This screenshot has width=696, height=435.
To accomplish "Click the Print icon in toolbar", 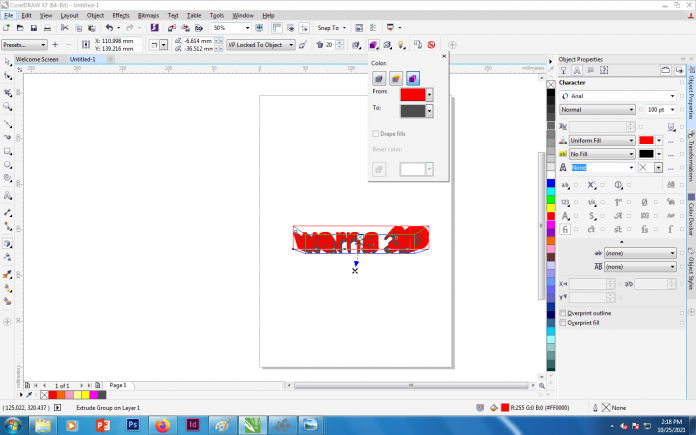I will point(46,29).
